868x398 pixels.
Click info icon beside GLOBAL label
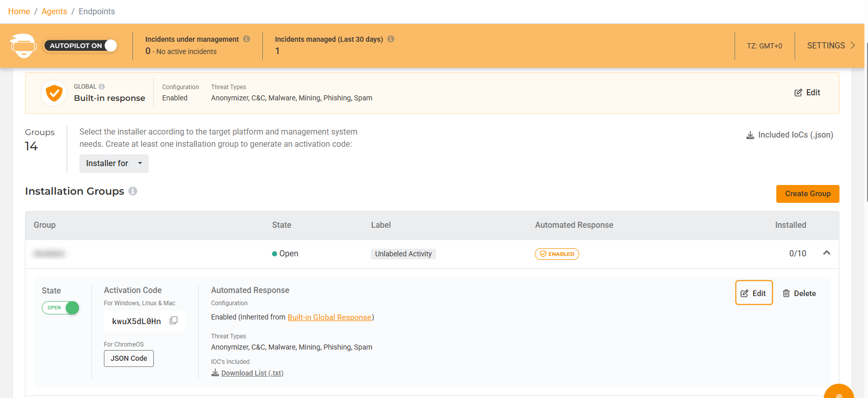[102, 87]
